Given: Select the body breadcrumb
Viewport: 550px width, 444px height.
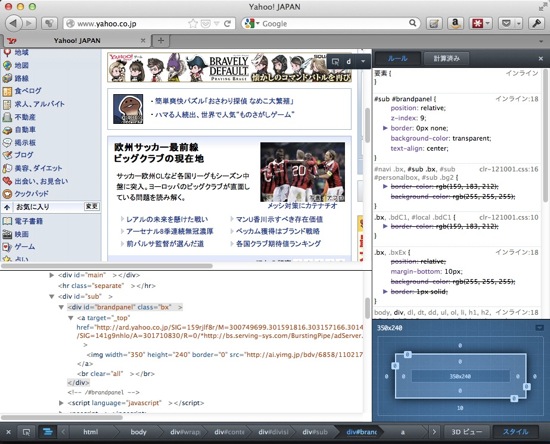Looking at the screenshot, I should pyautogui.click(x=138, y=432).
